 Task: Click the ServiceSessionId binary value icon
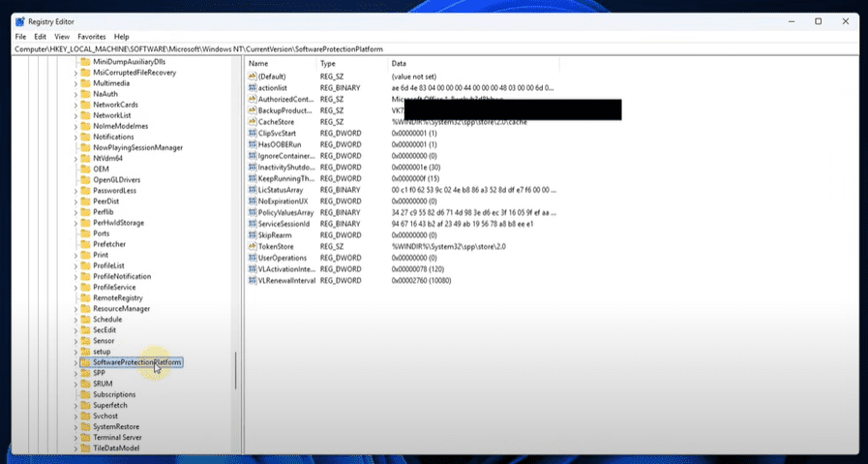pos(253,224)
